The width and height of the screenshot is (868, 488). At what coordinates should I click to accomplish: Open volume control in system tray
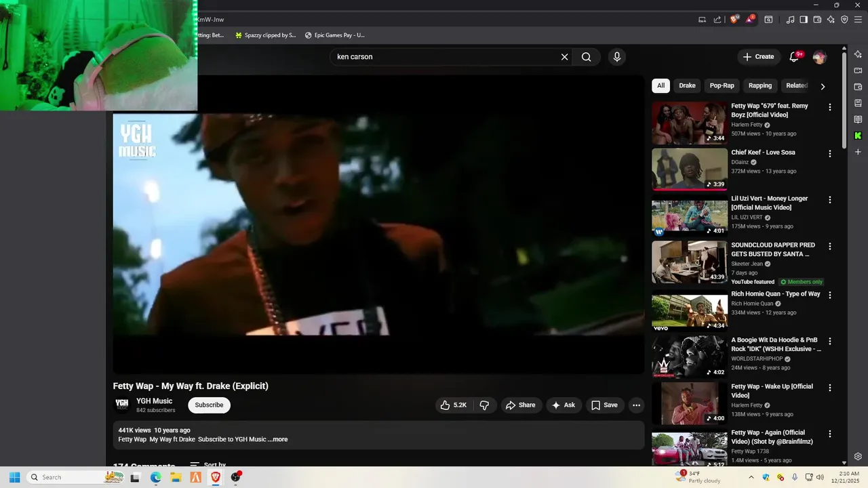tap(820, 477)
